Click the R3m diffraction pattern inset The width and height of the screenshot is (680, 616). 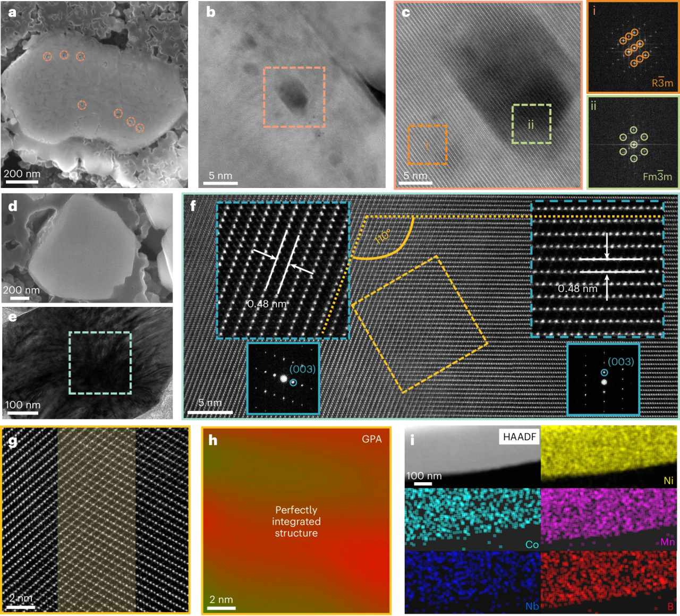click(633, 47)
